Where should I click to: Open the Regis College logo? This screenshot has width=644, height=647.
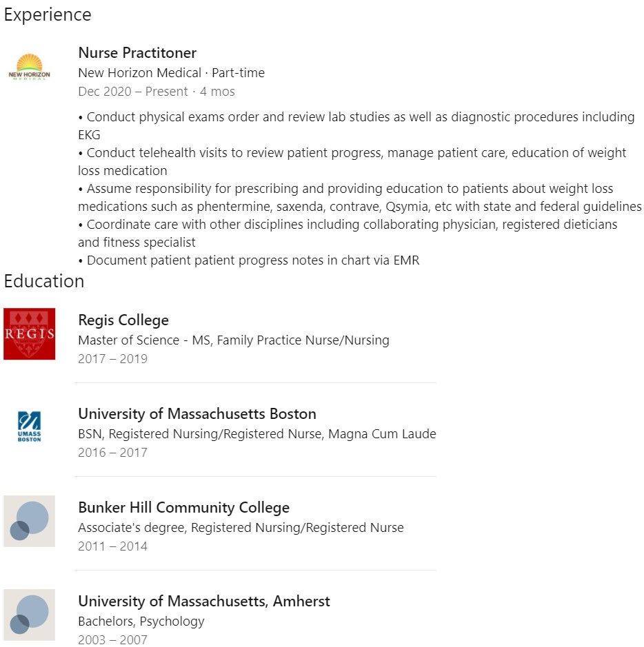(30, 333)
